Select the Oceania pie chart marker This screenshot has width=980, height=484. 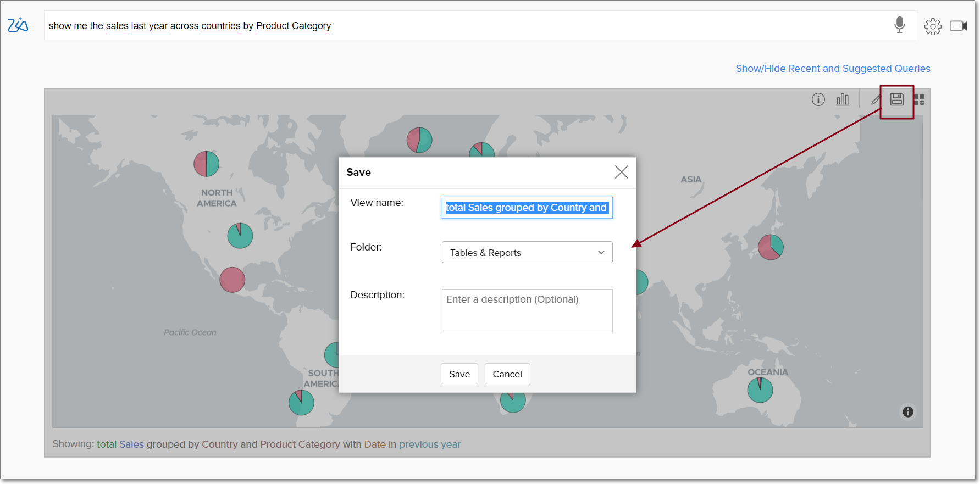[x=760, y=390]
